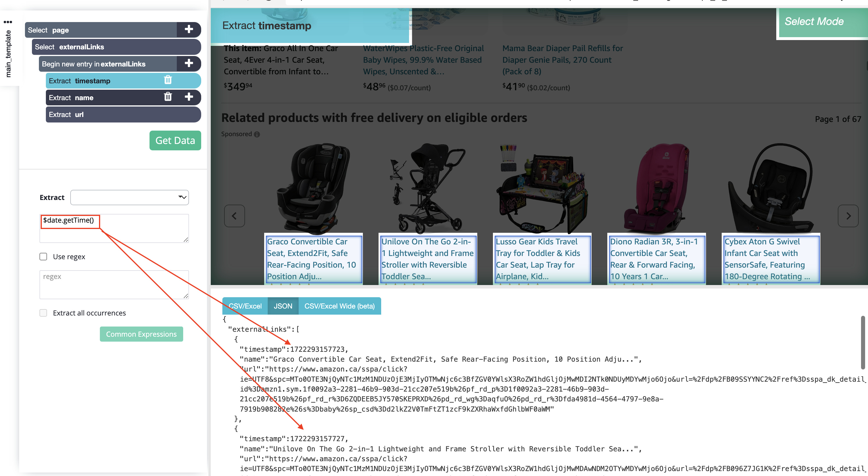
Task: Click plus icon on Begin new entry row
Action: pyautogui.click(x=189, y=63)
